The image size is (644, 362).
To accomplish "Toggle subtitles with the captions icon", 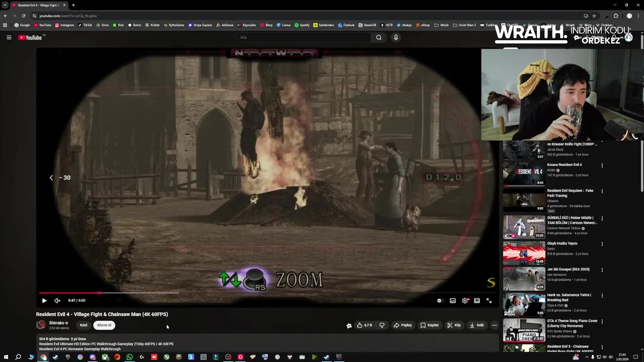I will click(453, 301).
